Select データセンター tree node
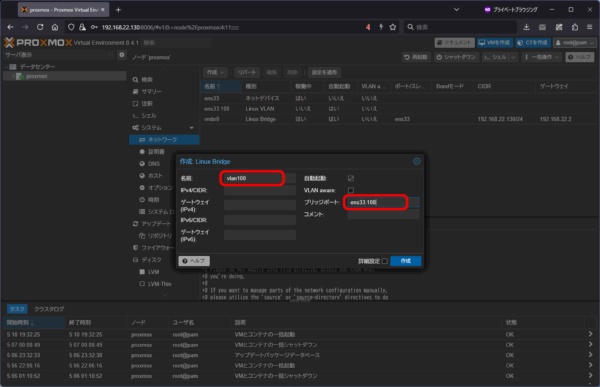 click(37, 67)
